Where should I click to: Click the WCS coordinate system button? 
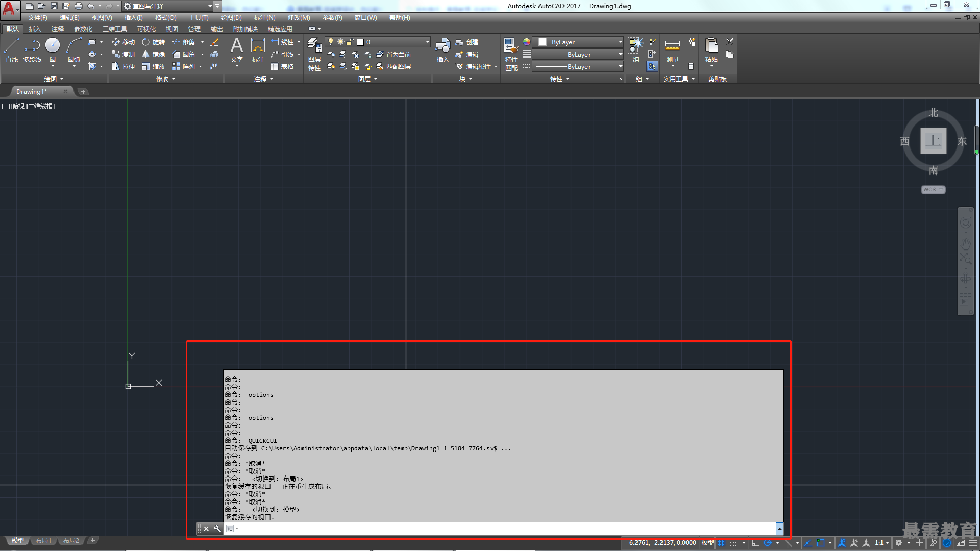(933, 190)
